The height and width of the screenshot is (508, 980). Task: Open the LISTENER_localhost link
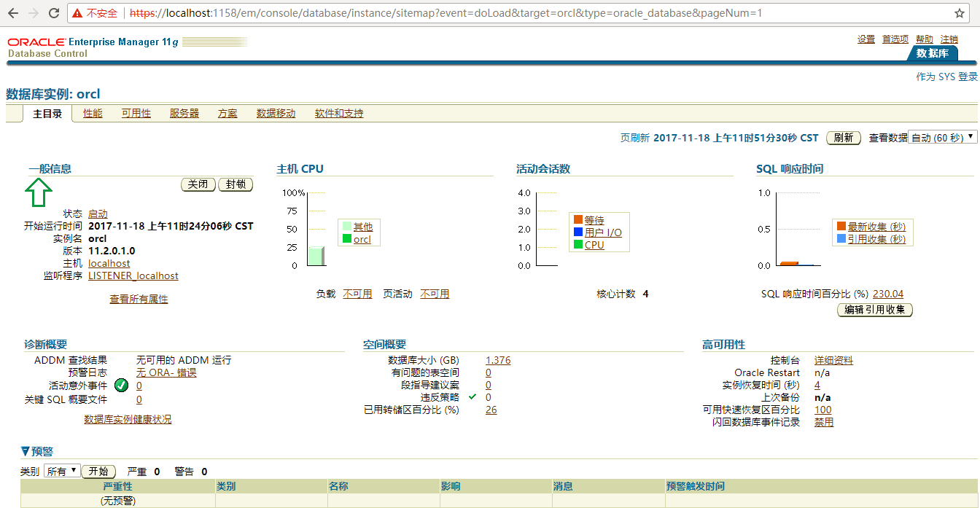[x=133, y=276]
